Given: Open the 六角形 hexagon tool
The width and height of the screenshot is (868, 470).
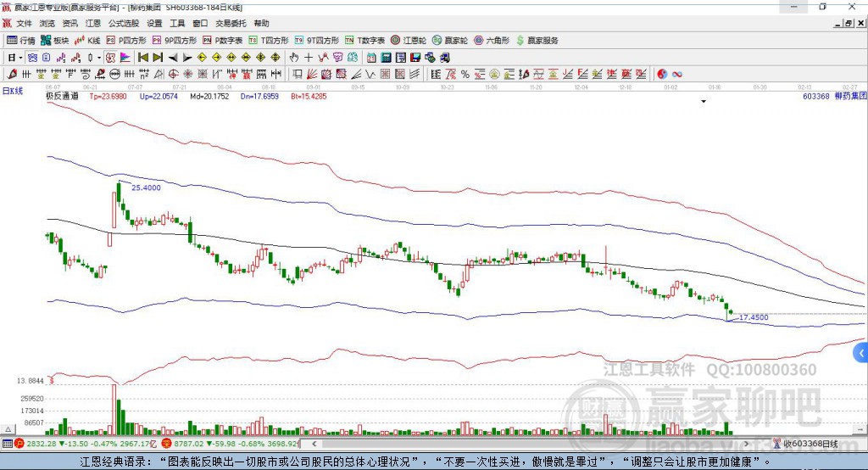Looking at the screenshot, I should (492, 41).
